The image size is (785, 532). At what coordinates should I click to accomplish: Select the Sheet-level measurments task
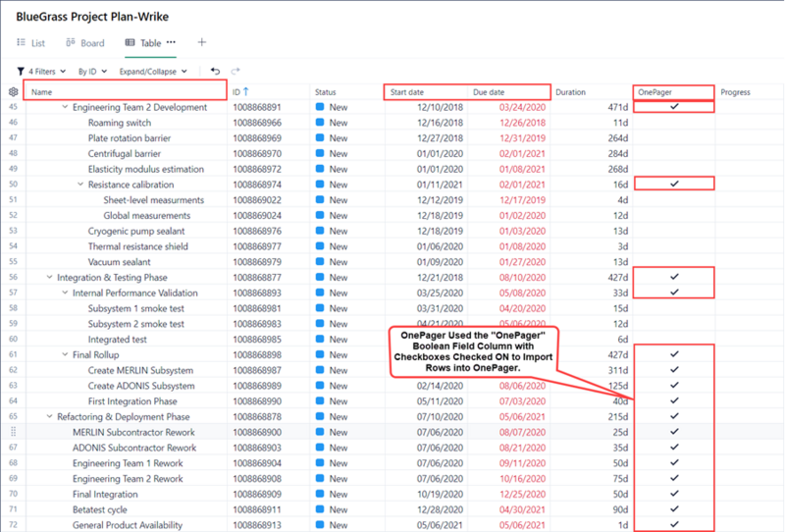pos(154,200)
